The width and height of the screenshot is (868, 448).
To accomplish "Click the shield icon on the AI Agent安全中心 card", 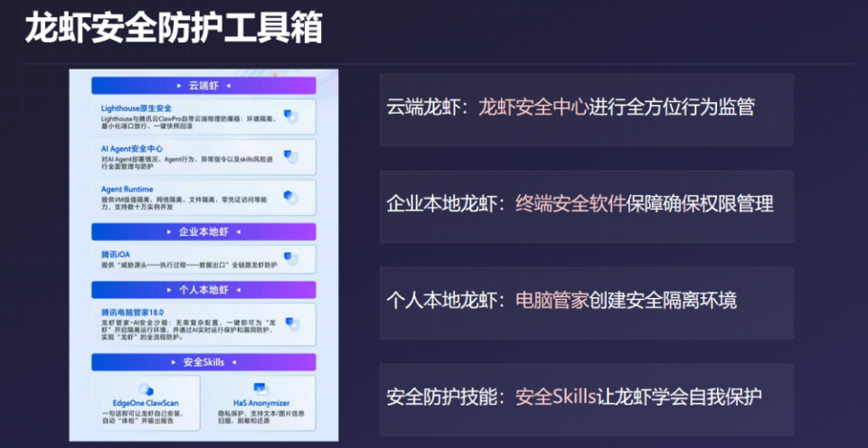I will click(290, 156).
